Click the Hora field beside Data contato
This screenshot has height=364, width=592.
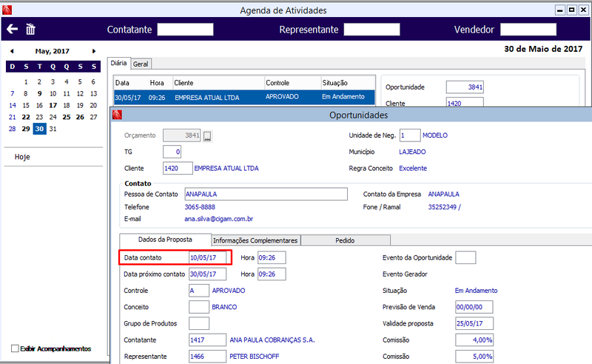pyautogui.click(x=272, y=257)
